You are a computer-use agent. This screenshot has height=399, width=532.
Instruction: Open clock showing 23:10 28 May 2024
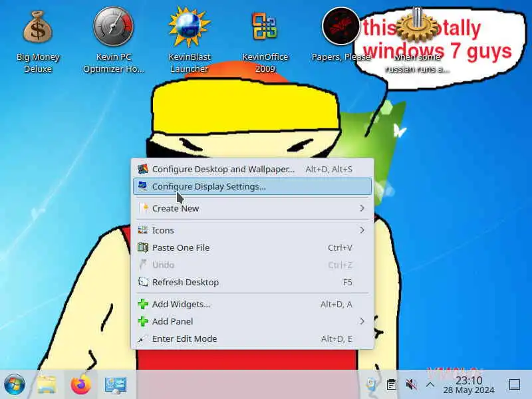point(469,385)
